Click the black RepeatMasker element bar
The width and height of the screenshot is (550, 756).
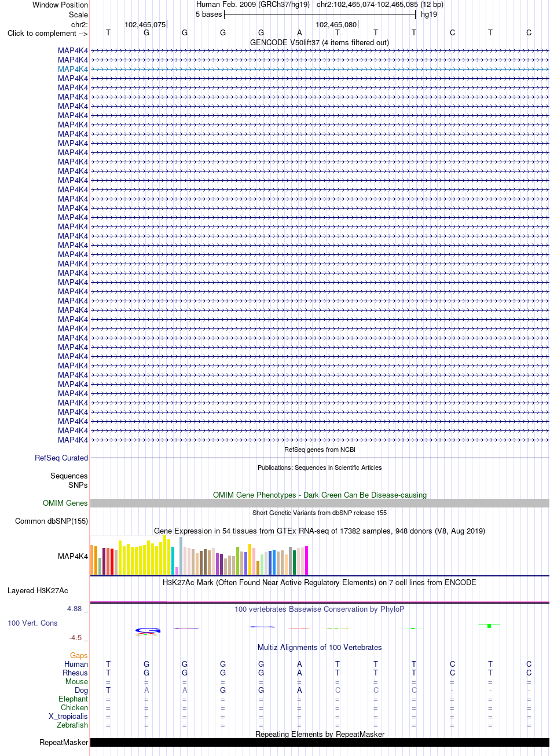pos(320,743)
